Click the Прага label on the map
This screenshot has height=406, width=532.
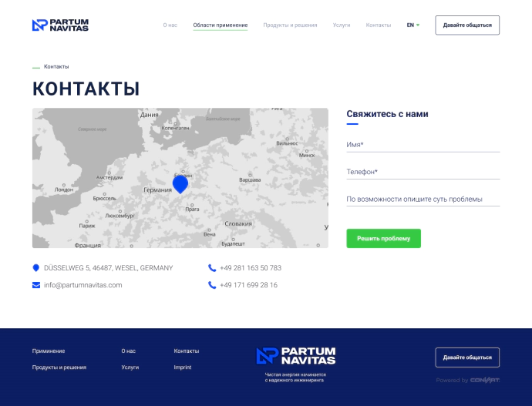(192, 209)
